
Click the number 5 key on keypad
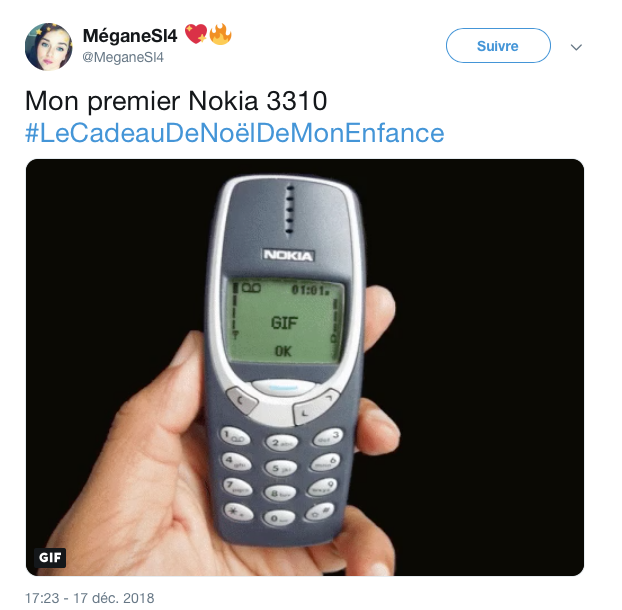(280, 468)
